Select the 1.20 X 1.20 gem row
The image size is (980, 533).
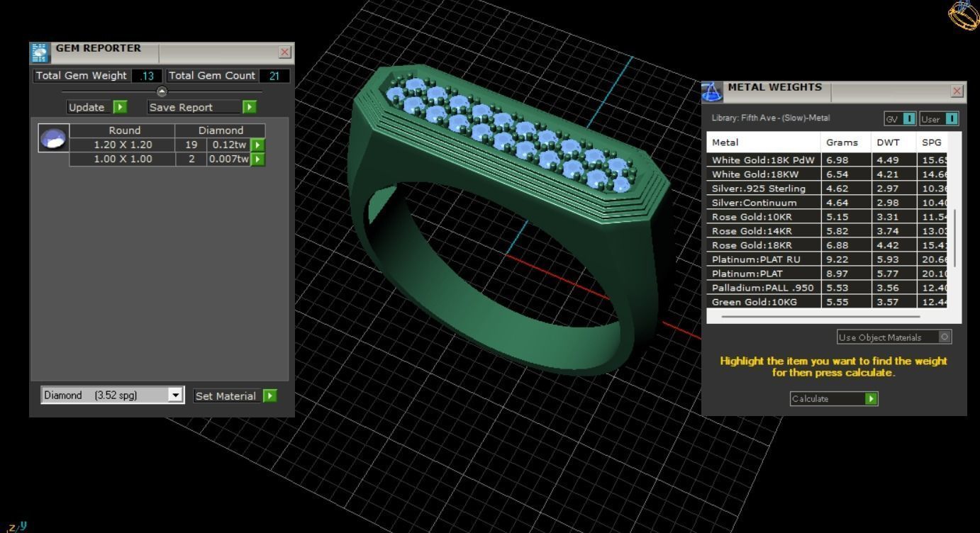[167, 145]
